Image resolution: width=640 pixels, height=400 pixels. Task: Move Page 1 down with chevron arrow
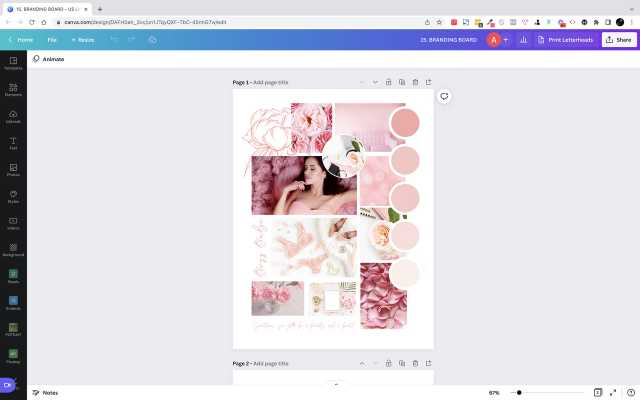tap(375, 82)
